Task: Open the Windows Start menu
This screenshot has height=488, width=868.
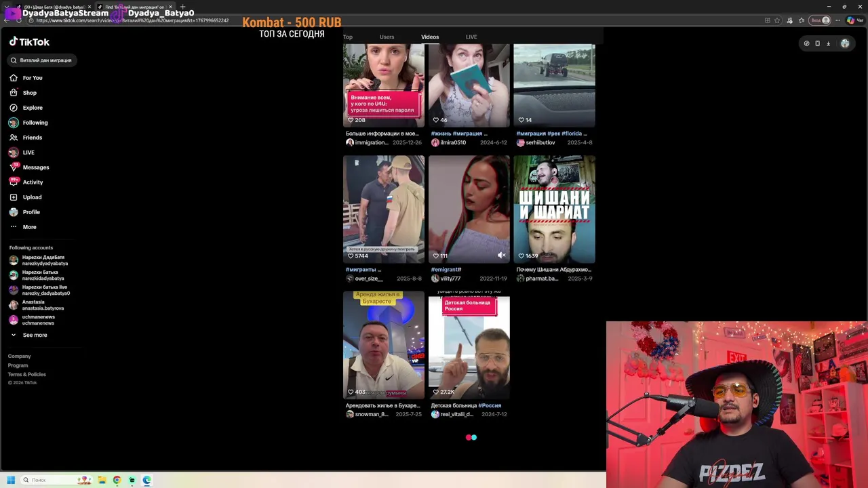Action: [11, 480]
